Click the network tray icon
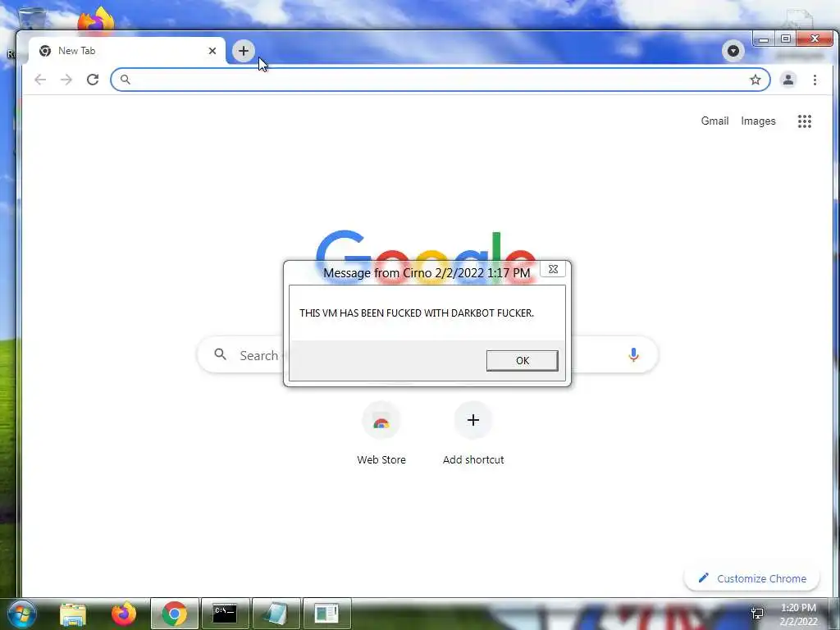The width and height of the screenshot is (840, 630). click(757, 614)
